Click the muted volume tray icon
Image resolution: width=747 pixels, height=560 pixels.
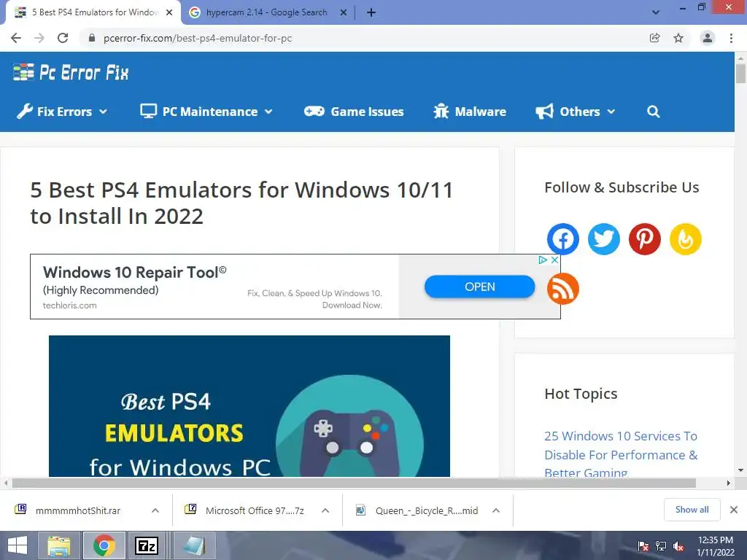point(678,546)
